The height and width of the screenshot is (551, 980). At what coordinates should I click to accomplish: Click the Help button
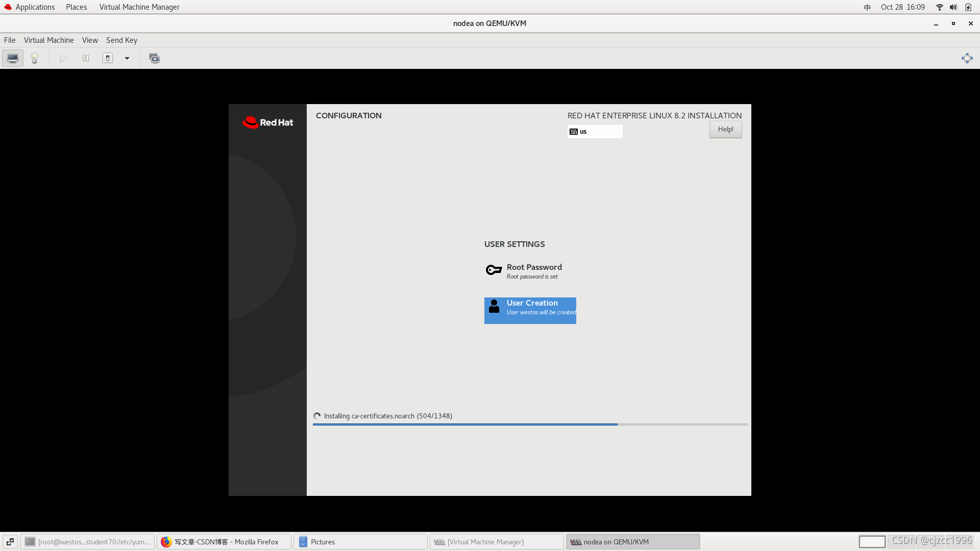[x=725, y=129]
